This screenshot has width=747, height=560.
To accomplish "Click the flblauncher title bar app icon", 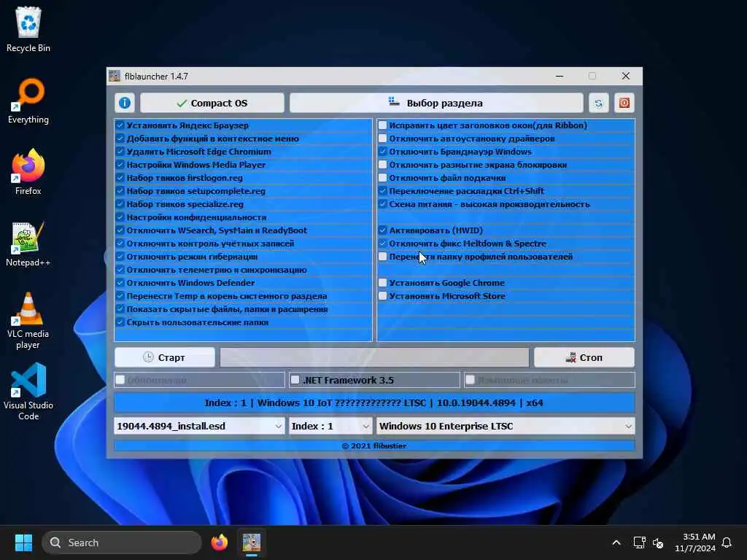I will point(115,76).
